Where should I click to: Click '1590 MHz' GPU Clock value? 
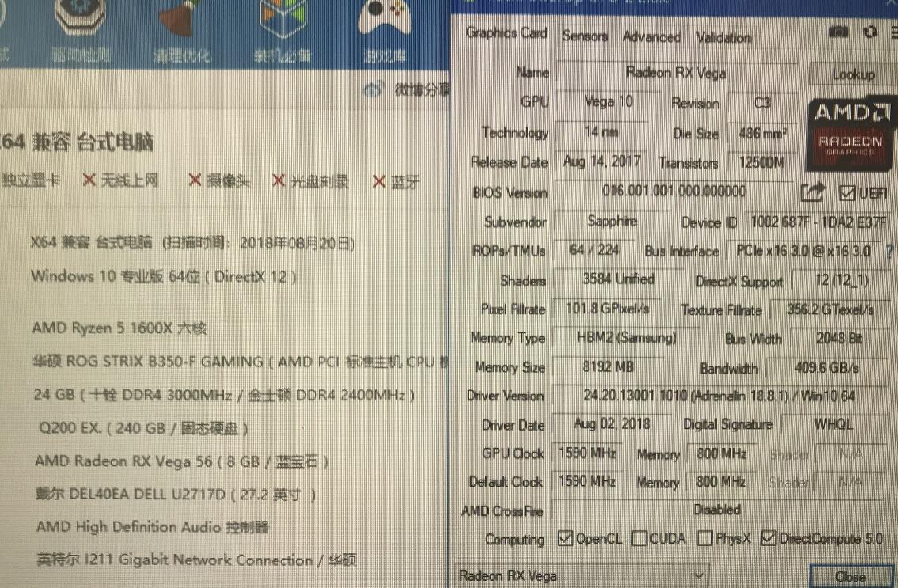[588, 453]
